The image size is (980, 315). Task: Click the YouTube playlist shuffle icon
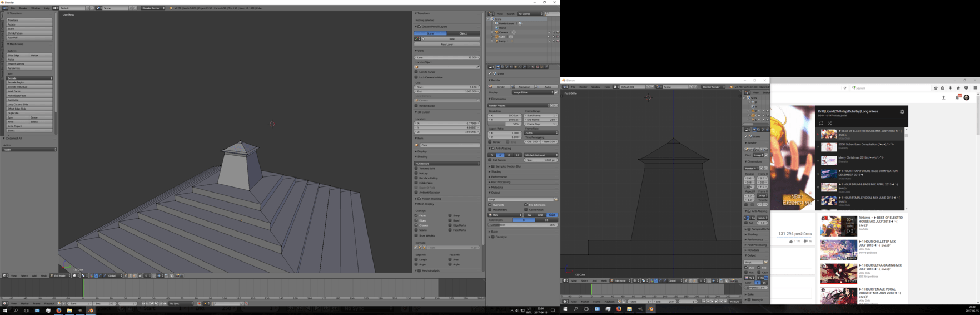coord(829,124)
